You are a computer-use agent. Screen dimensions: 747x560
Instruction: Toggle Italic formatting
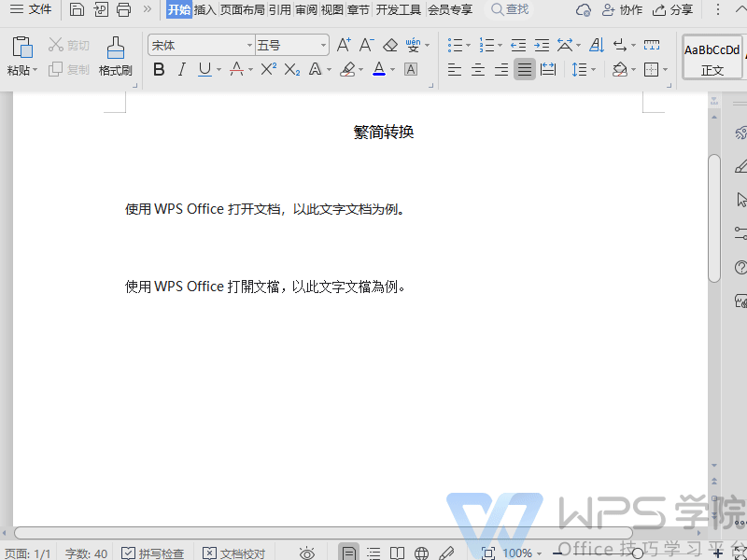(x=181, y=69)
